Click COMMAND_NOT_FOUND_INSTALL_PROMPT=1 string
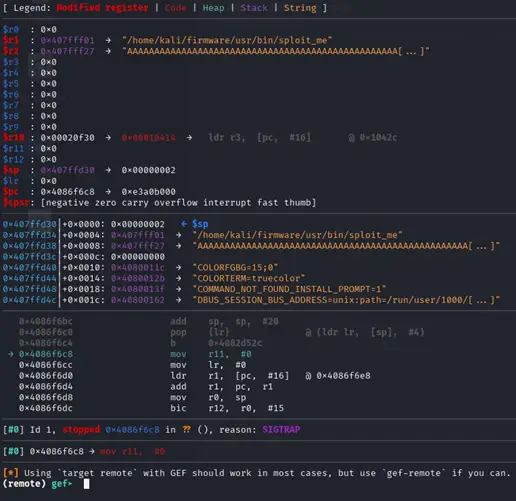This screenshot has height=501, width=516. [x=289, y=289]
